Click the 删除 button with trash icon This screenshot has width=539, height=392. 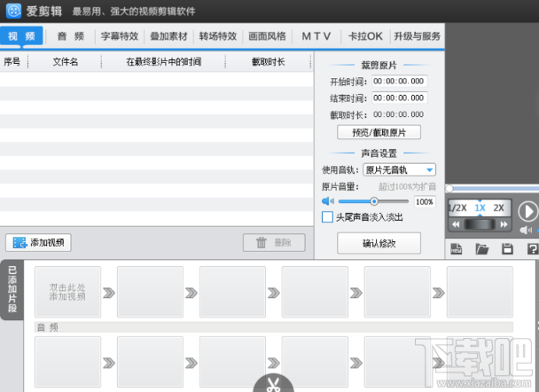(x=274, y=243)
